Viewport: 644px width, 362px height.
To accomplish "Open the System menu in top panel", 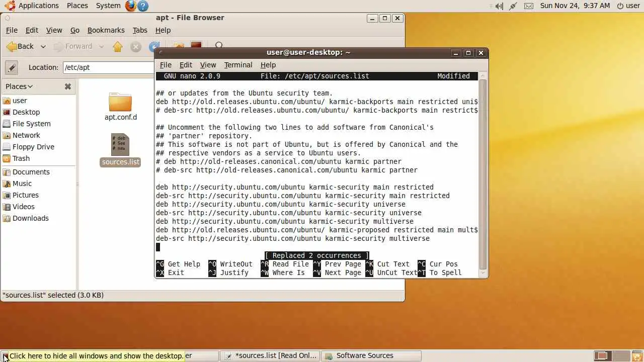I will tap(108, 6).
